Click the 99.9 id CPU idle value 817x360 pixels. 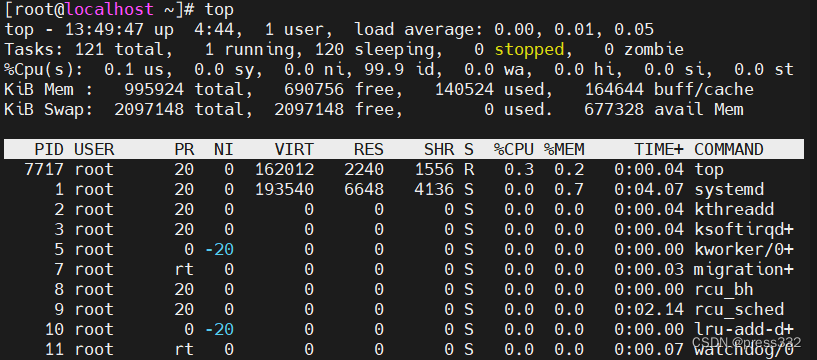coord(404,69)
